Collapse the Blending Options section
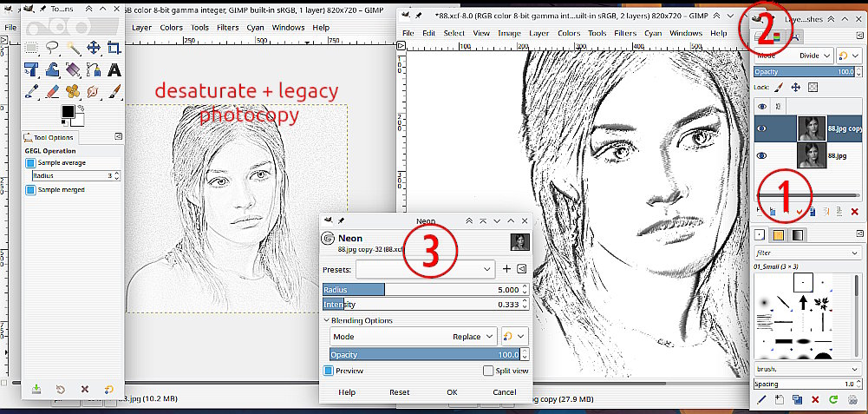Image resolution: width=868 pixels, height=414 pixels. (325, 320)
